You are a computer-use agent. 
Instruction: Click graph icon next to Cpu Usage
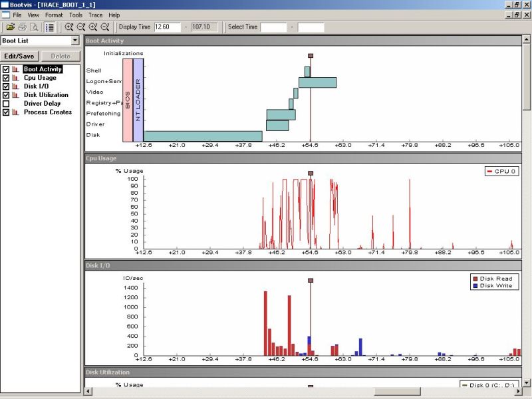[x=15, y=78]
